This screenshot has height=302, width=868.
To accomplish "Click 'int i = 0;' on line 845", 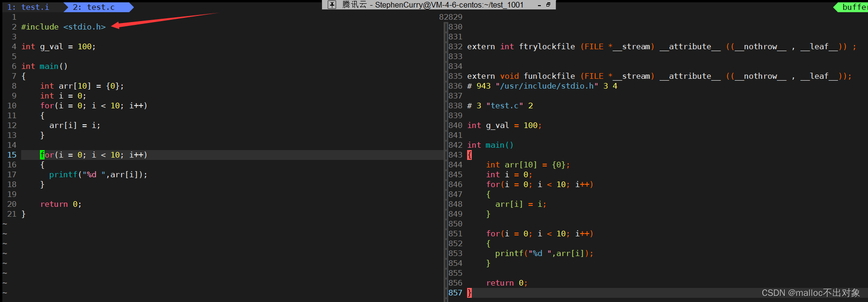I will pyautogui.click(x=509, y=174).
